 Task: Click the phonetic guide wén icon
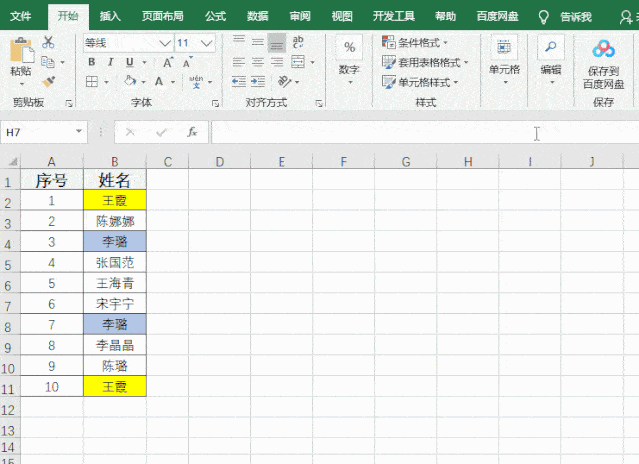[x=196, y=81]
